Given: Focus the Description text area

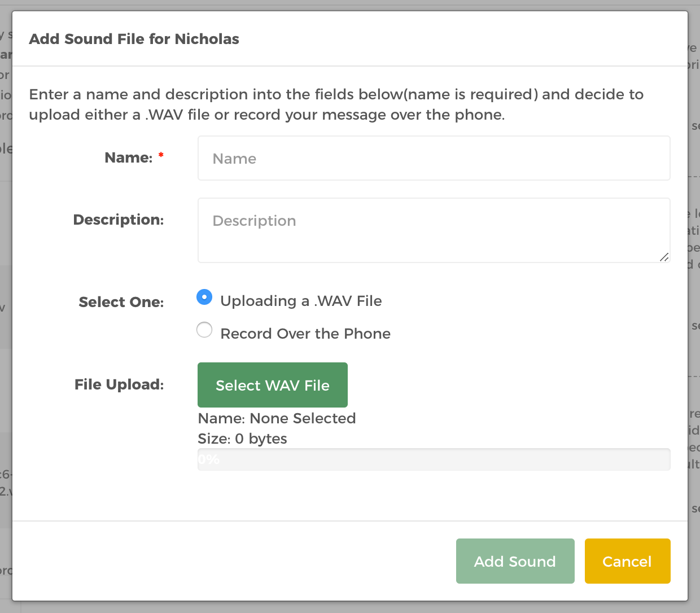Looking at the screenshot, I should 434,230.
